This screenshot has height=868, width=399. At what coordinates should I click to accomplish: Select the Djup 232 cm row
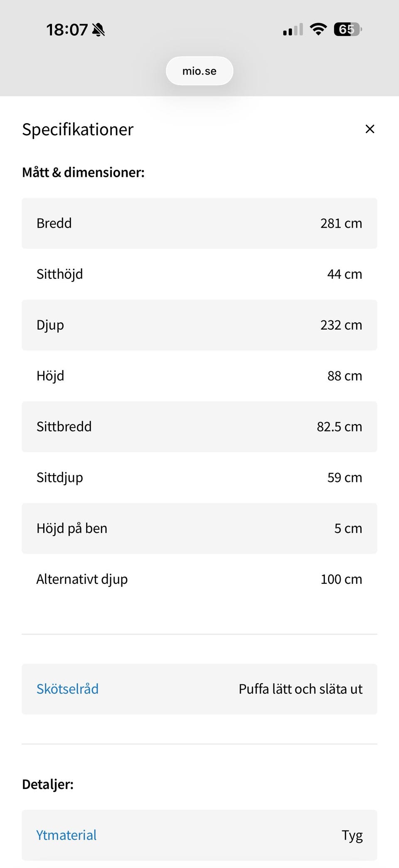199,325
